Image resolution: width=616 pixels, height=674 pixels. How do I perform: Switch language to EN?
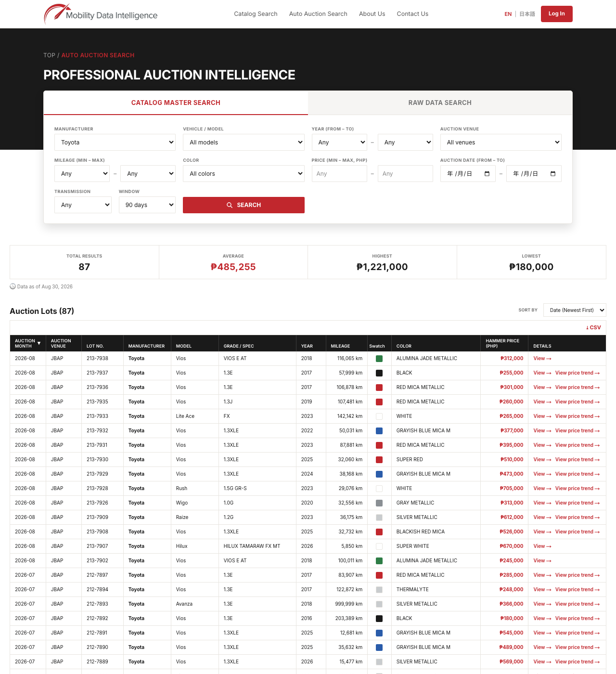click(508, 14)
